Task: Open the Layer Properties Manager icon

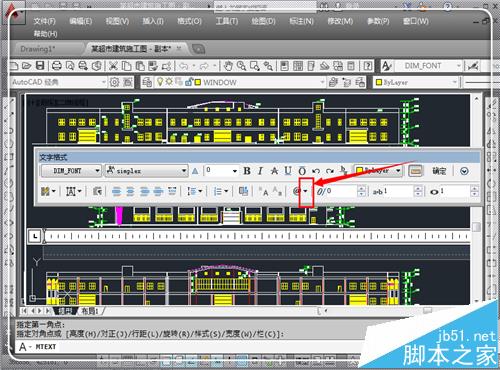Action: (147, 82)
